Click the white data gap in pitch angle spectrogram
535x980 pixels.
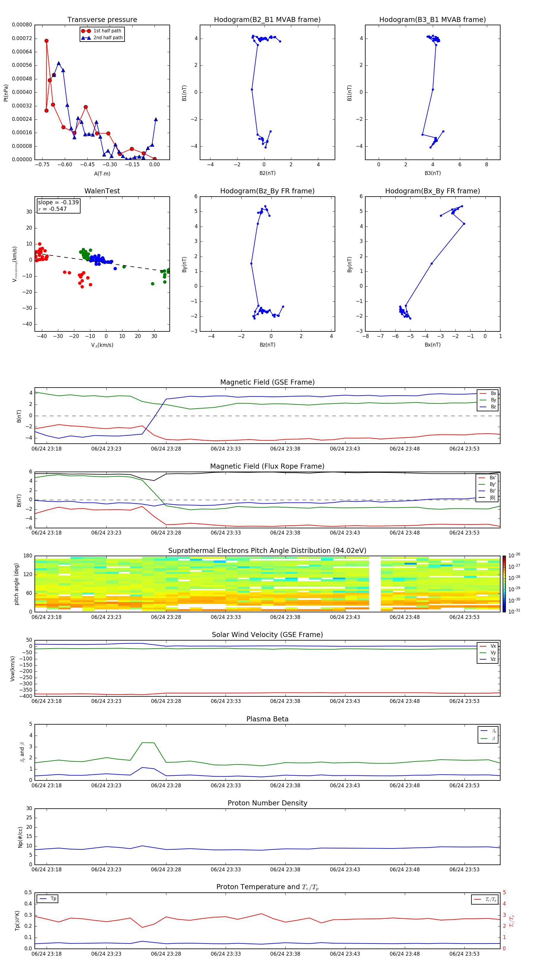(x=375, y=584)
